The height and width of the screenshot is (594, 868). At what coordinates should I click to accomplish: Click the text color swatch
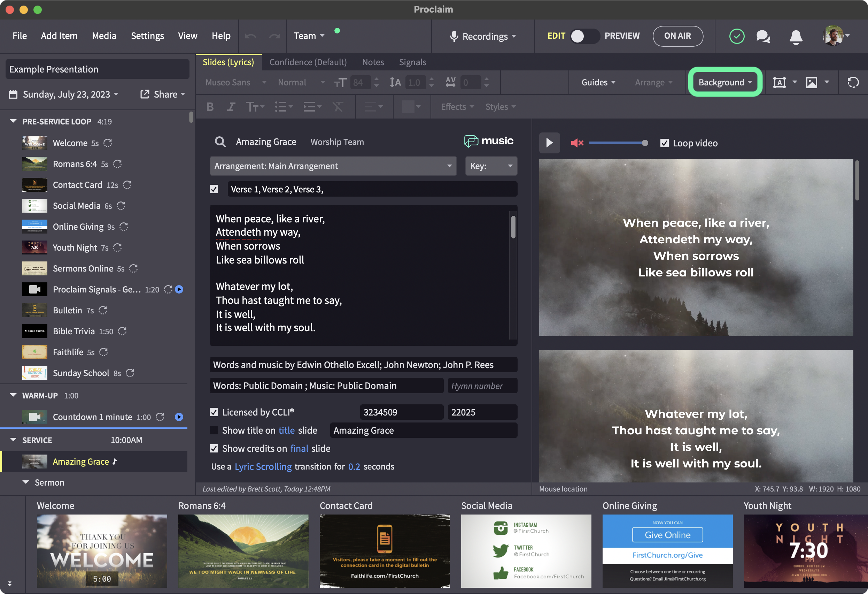tap(408, 107)
